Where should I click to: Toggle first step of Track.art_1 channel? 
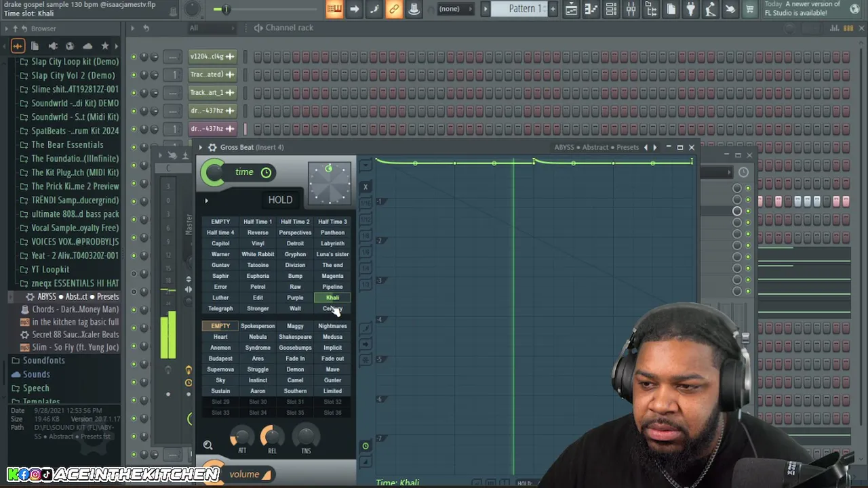(258, 93)
